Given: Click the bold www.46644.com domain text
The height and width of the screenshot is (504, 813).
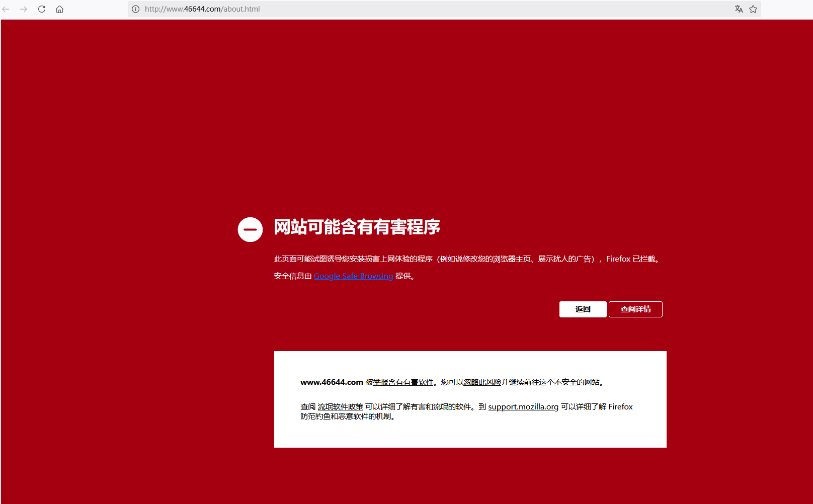Looking at the screenshot, I should click(x=332, y=382).
